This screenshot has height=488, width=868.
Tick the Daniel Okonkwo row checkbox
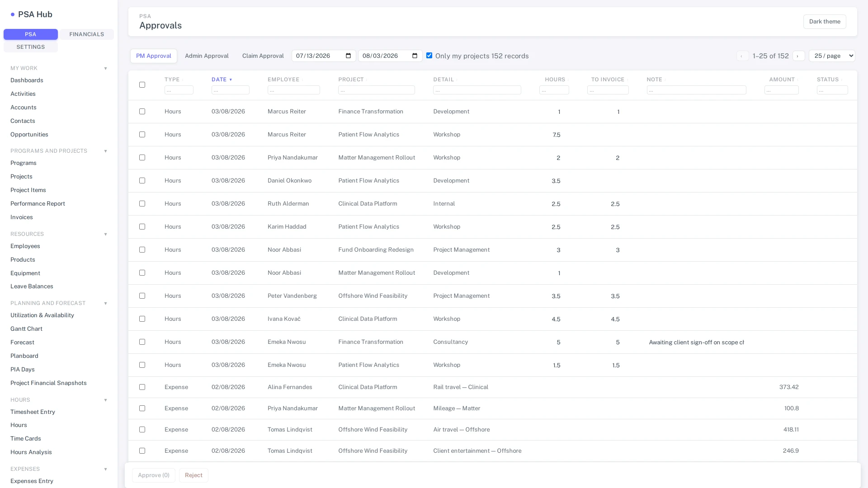pos(142,180)
